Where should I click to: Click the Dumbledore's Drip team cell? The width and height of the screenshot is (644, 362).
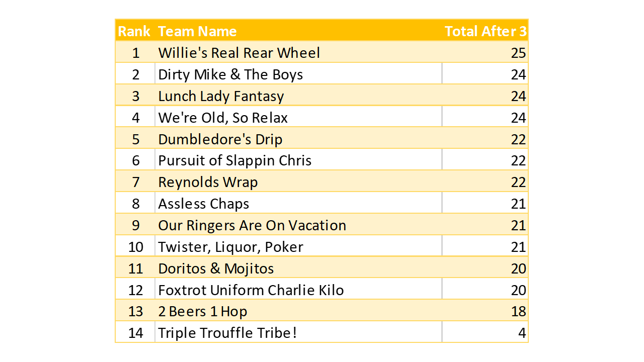220,139
